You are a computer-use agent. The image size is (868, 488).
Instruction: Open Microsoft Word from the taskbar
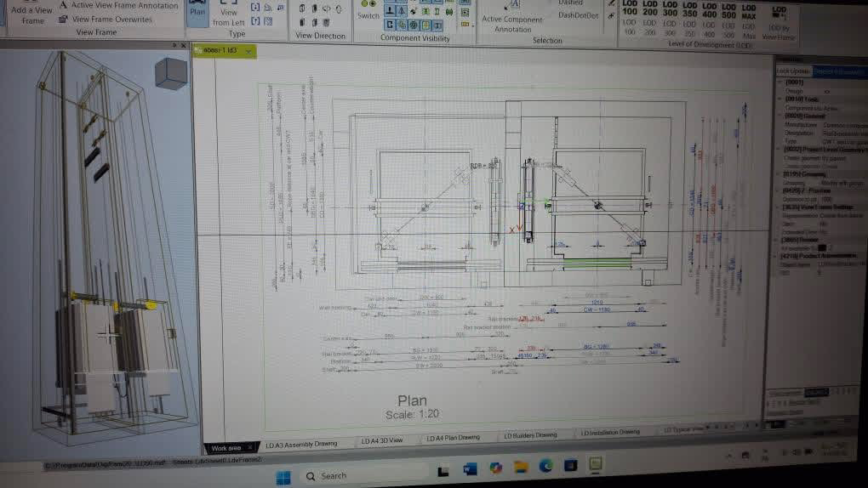(470, 467)
